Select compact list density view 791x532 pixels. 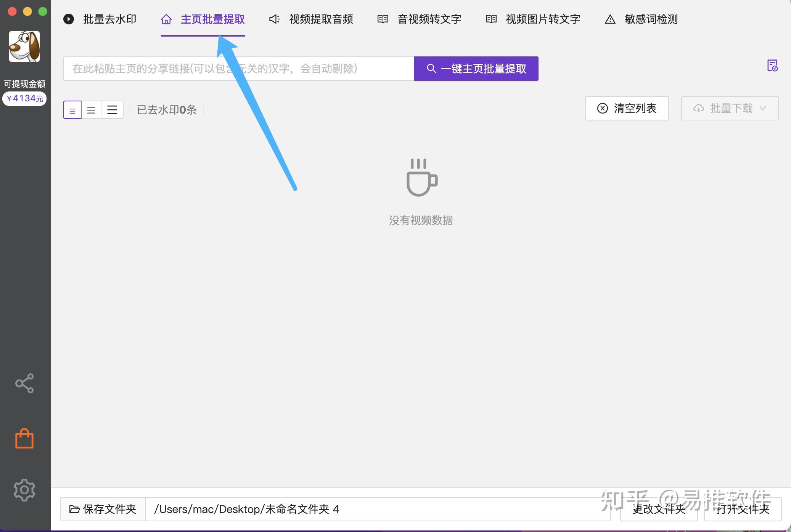pyautogui.click(x=72, y=110)
